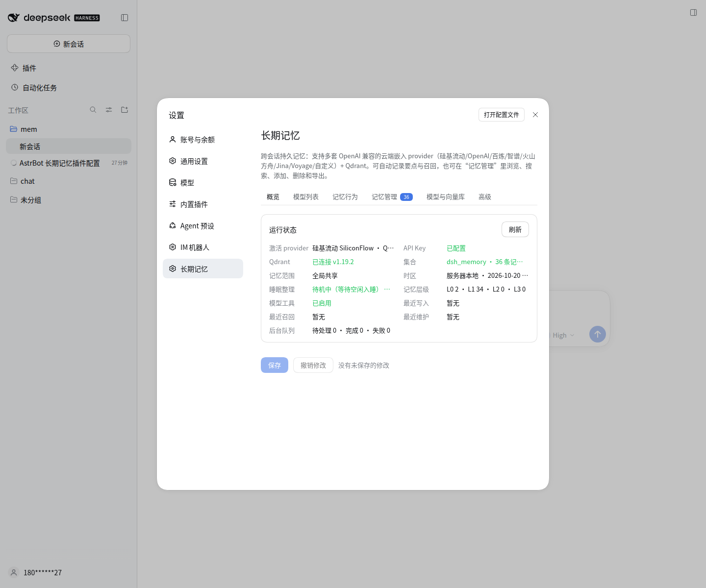Expand the 未分组 folder

point(69,200)
